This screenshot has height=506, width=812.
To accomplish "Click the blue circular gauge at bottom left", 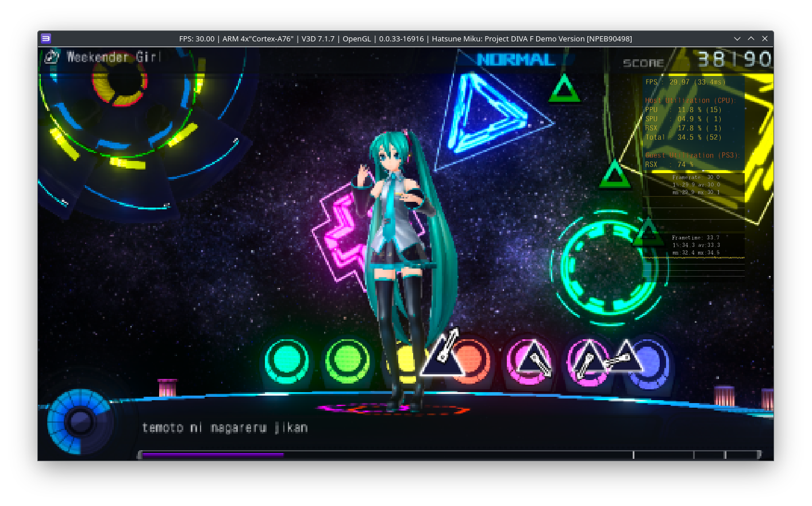I will click(x=80, y=421).
